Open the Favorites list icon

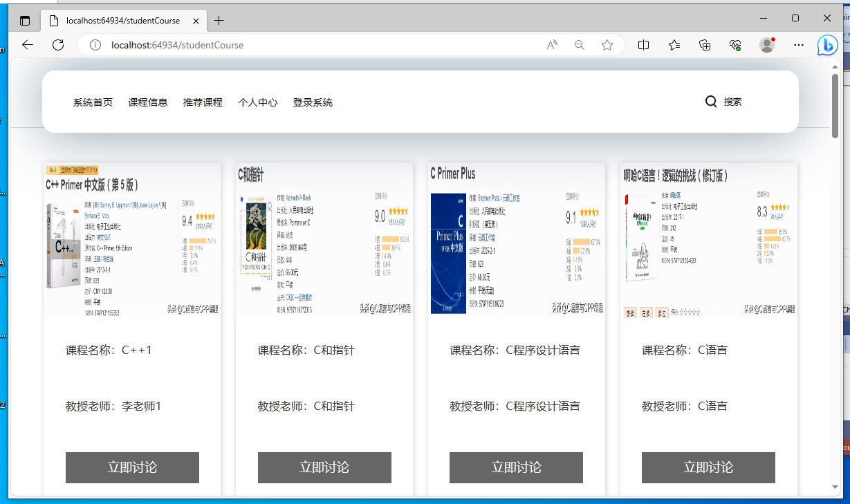(674, 45)
